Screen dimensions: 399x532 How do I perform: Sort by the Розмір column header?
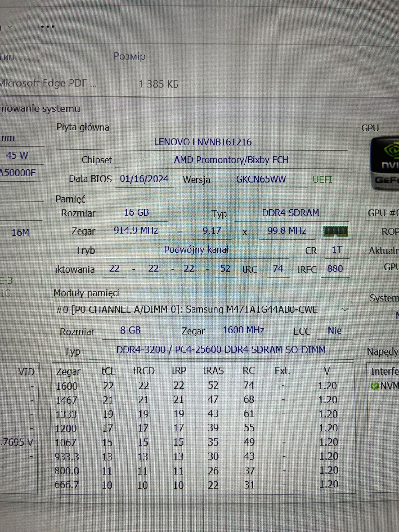click(129, 56)
